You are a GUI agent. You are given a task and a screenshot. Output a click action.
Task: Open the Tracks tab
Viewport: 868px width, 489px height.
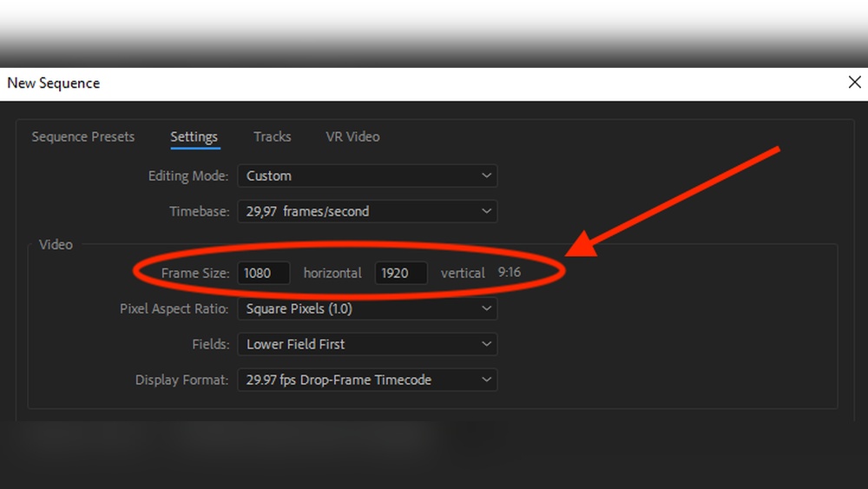272,136
